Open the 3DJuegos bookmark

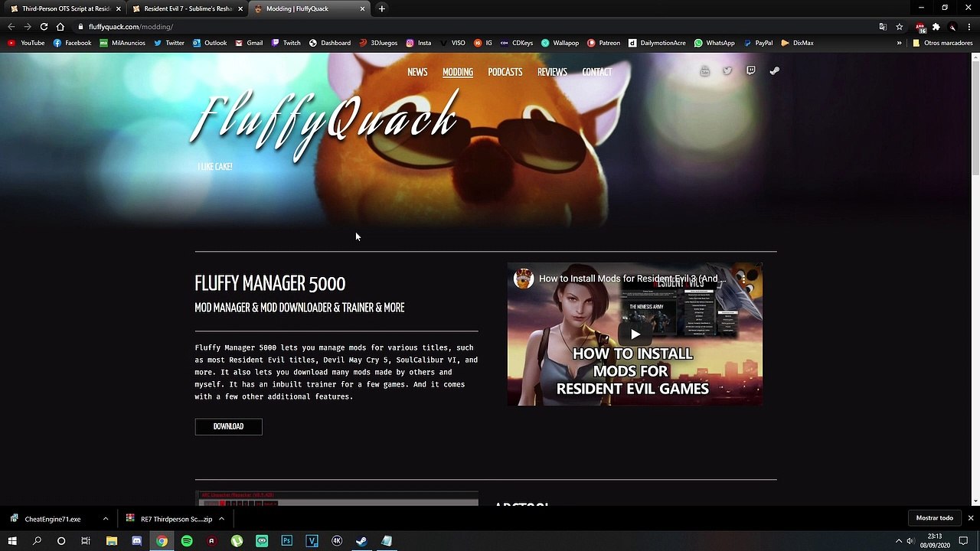(378, 43)
